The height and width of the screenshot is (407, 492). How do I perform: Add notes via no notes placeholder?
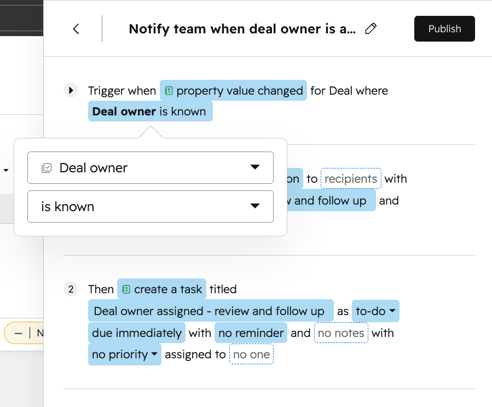click(341, 333)
